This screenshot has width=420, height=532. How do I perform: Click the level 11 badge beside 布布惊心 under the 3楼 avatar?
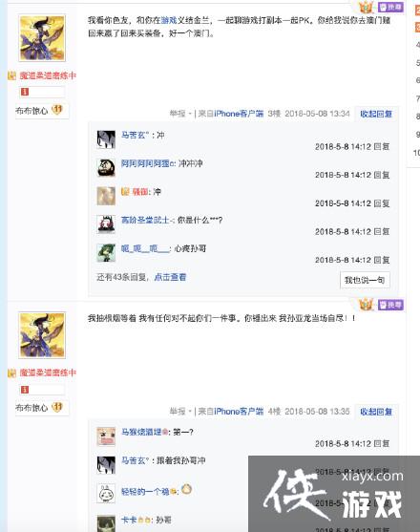click(x=57, y=110)
